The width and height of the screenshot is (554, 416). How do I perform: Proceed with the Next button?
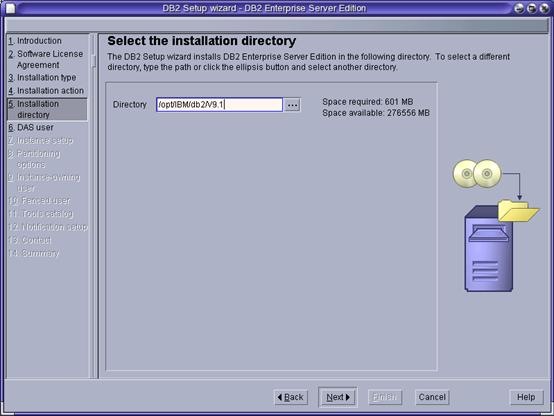coord(338,397)
